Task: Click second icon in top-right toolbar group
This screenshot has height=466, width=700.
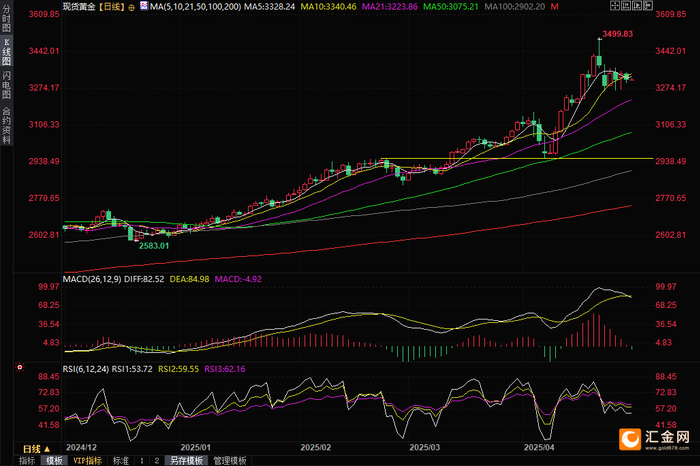Action: click(x=626, y=5)
